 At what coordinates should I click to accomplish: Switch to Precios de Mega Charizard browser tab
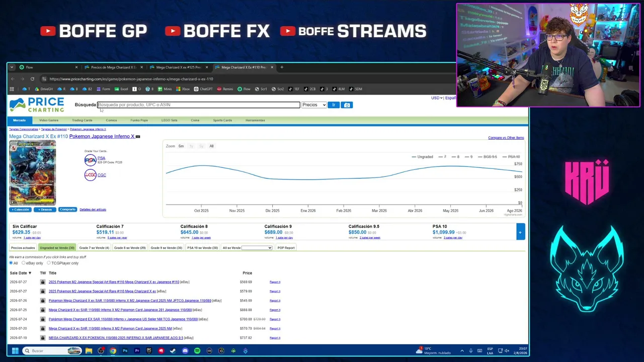114,67
